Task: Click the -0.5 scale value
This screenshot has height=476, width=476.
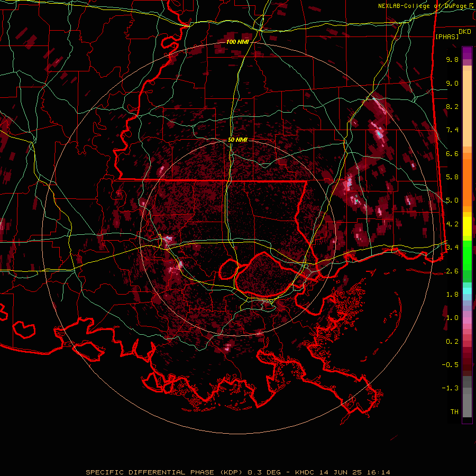Action: click(x=450, y=365)
